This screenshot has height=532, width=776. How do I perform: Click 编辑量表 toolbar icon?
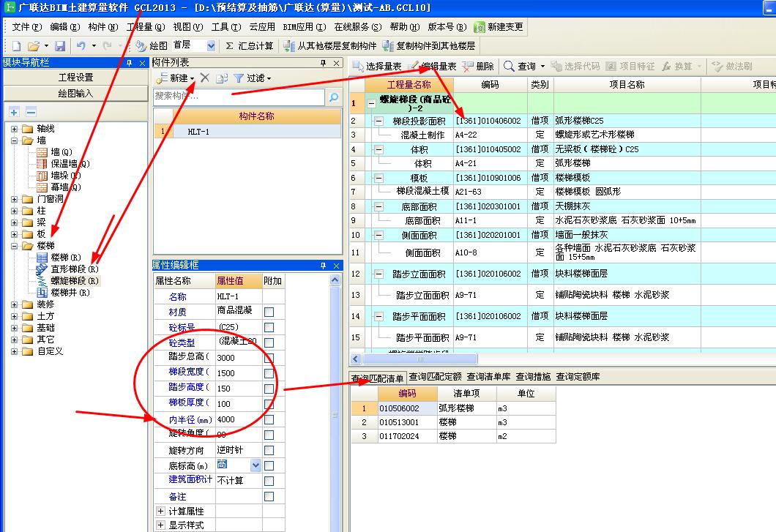point(432,66)
